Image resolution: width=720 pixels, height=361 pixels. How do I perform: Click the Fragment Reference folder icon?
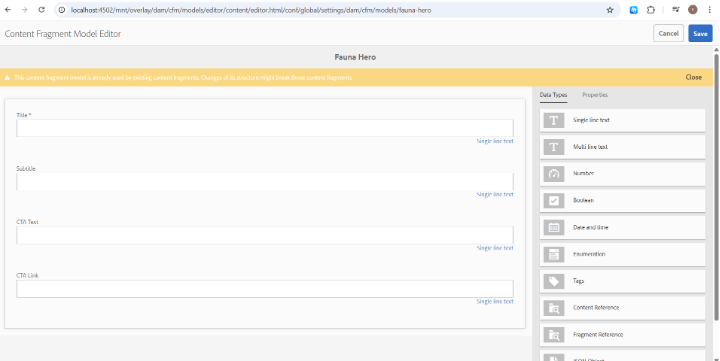[x=554, y=335]
